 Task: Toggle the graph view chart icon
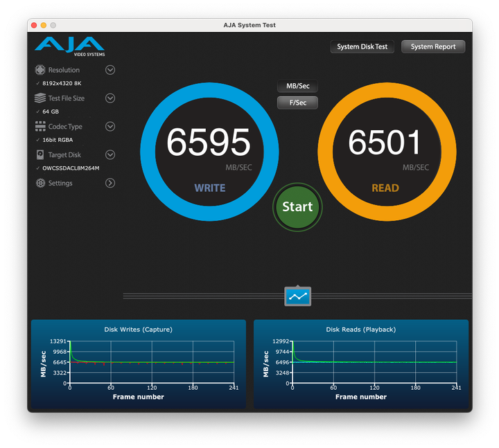(x=298, y=296)
